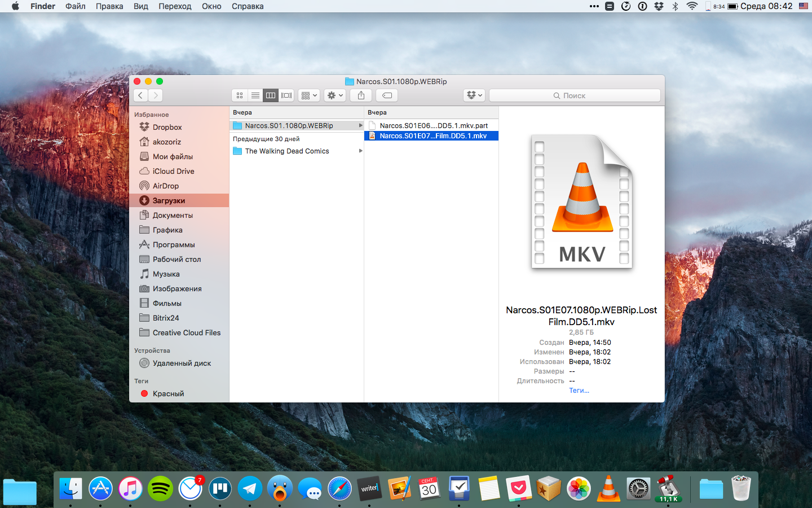The image size is (812, 508).
Task: Click the Edit Tags toolbar icon
Action: click(x=387, y=95)
